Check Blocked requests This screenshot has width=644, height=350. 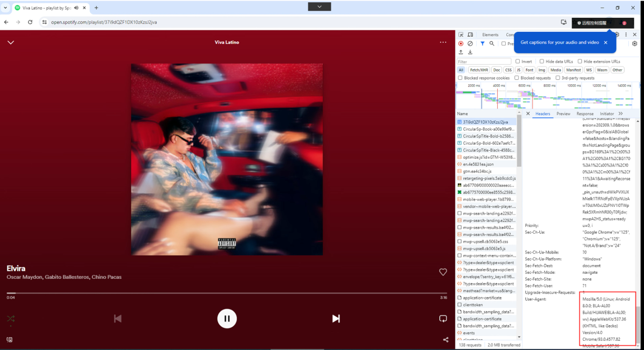click(x=517, y=78)
